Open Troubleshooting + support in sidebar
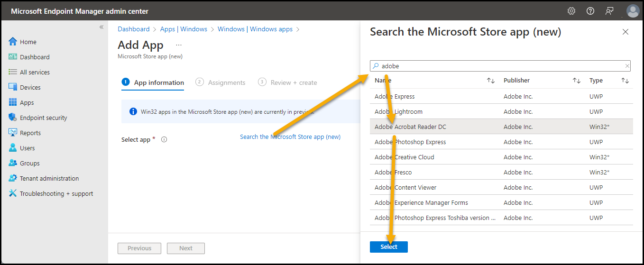Image resolution: width=644 pixels, height=265 pixels. pyautogui.click(x=56, y=193)
